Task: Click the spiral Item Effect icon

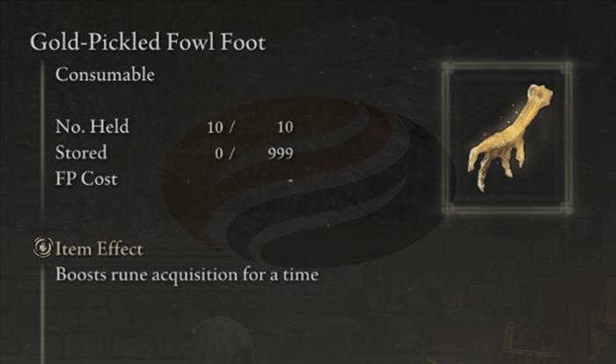Action: [x=42, y=249]
